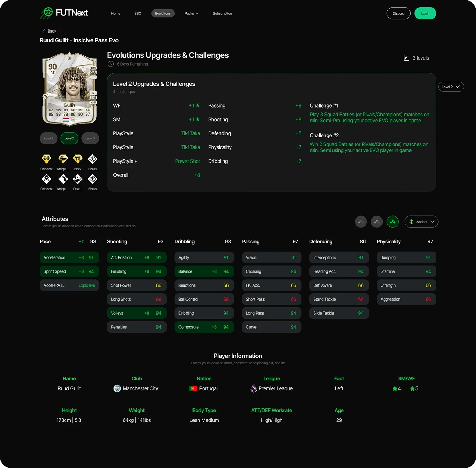Click the Vision attribute row
476x468 pixels.
[x=272, y=257]
